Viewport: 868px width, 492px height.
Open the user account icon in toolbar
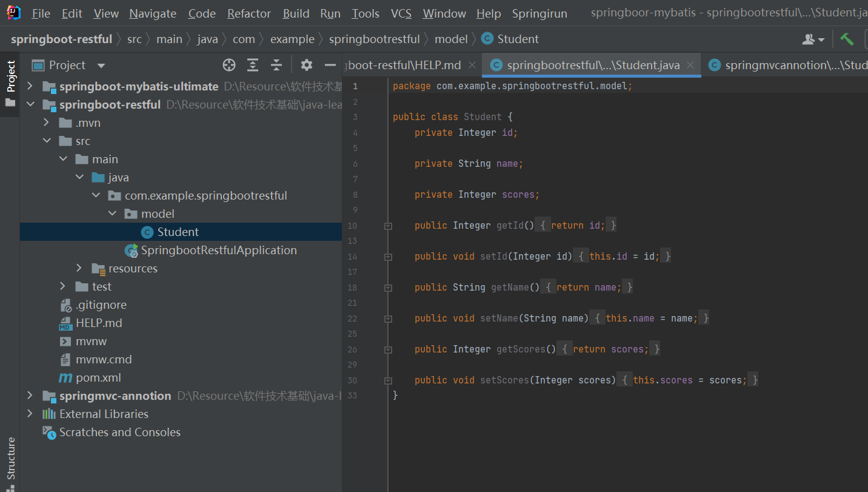[813, 39]
